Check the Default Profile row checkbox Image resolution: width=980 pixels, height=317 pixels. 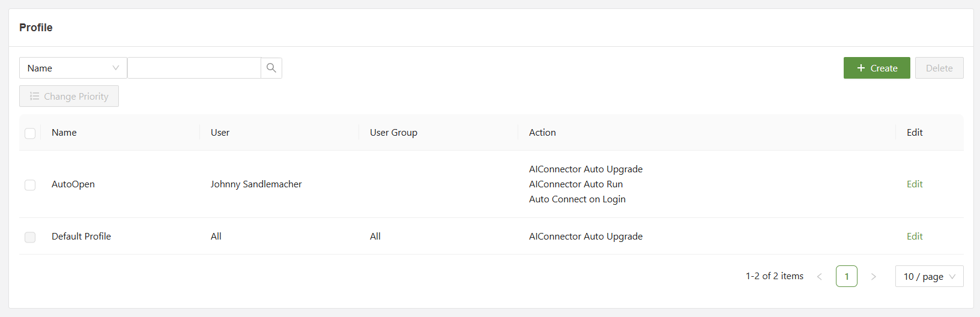(x=30, y=237)
